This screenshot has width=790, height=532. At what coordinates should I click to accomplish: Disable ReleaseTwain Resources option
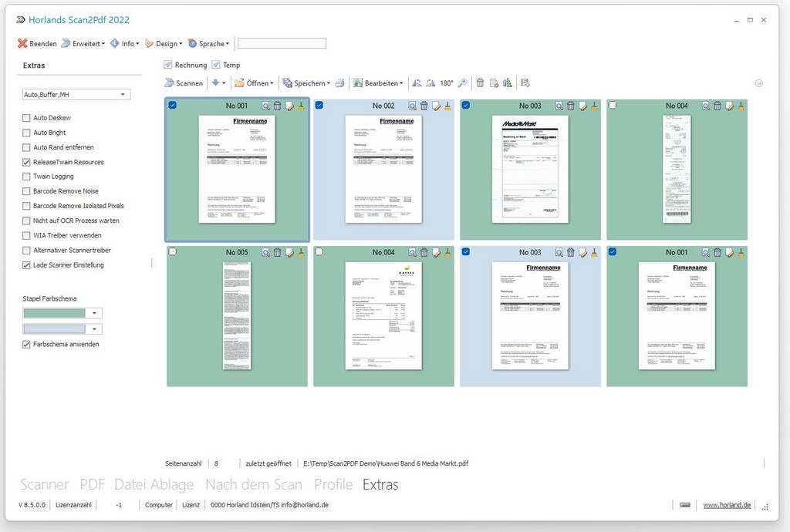coord(25,162)
